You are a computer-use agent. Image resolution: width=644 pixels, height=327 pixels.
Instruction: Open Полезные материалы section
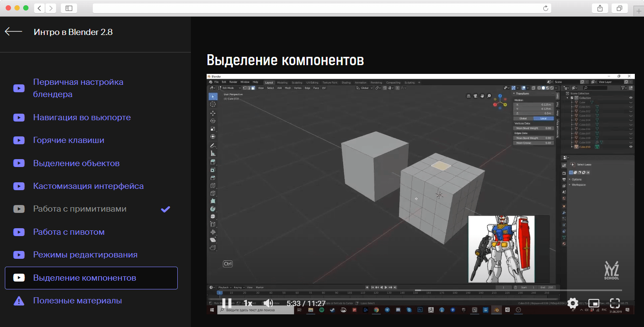[x=77, y=301]
